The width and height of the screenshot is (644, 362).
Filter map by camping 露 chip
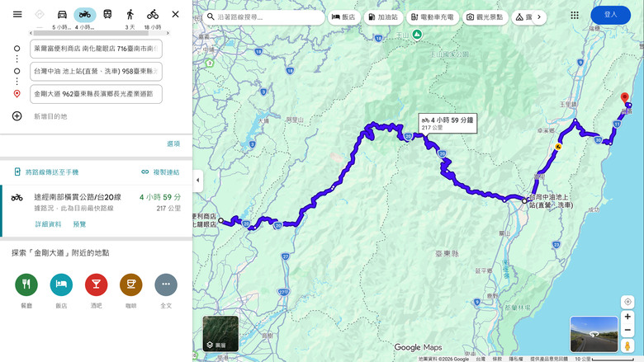(523, 17)
